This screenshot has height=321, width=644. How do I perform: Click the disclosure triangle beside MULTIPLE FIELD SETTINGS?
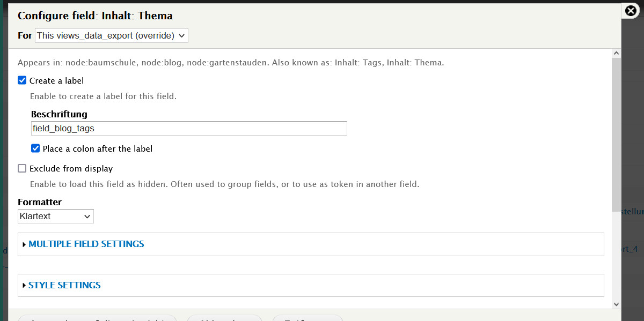(x=24, y=244)
